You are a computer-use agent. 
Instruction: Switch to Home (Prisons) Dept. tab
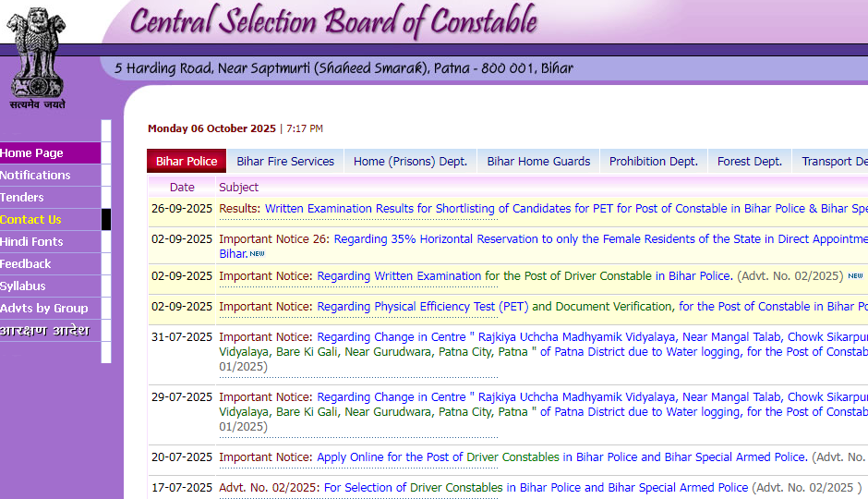[410, 162]
